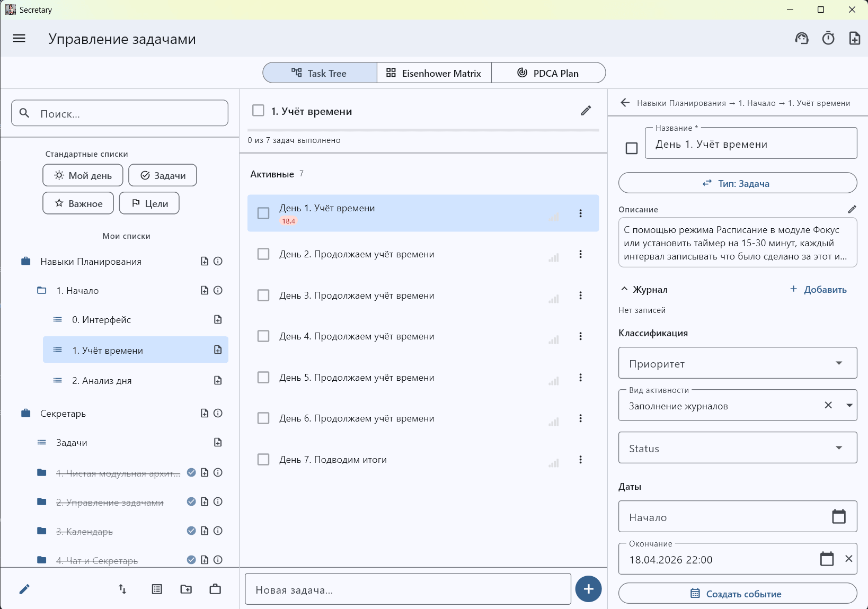The image size is (868, 609).
Task: Open the 2. Управление задачами folder
Action: pos(110,502)
